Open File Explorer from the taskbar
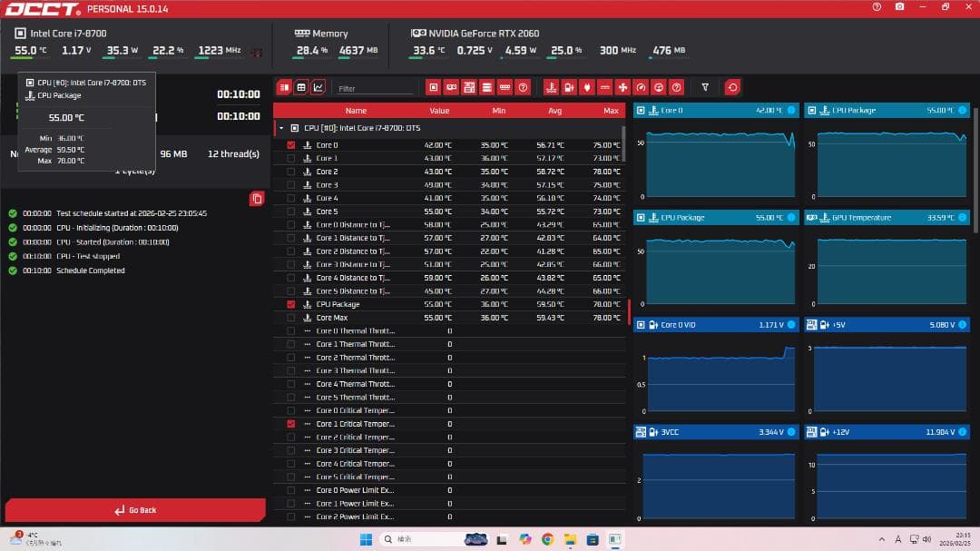Viewport: 980px width, 551px height. tap(570, 539)
